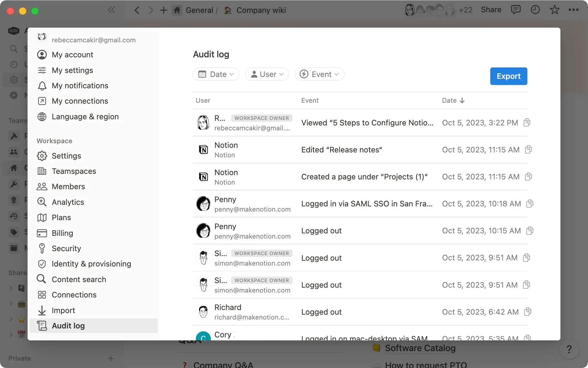Open Teamspaces via the building icon
Image resolution: width=588 pixels, height=368 pixels.
[x=42, y=171]
